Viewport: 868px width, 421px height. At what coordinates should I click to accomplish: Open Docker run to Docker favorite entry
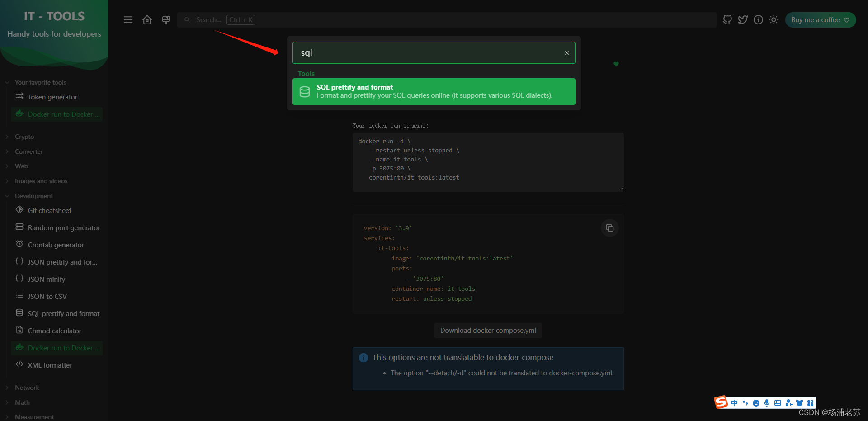point(57,114)
